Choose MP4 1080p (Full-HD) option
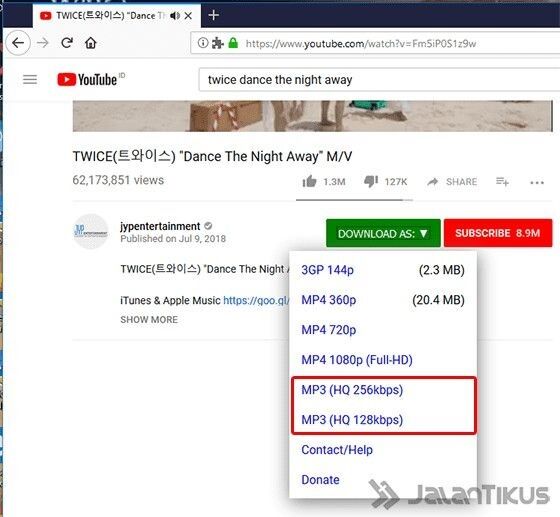This screenshot has width=560, height=517. (x=382, y=360)
